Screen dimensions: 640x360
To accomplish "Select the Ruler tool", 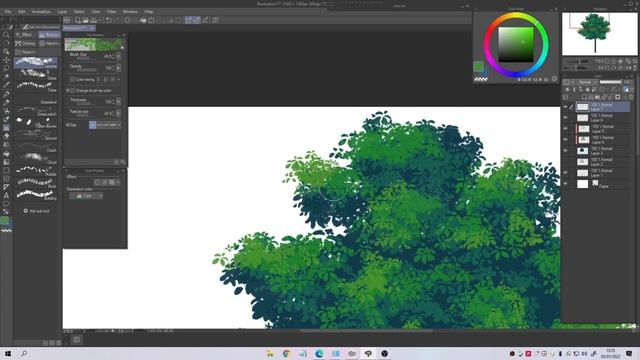I will [6, 187].
